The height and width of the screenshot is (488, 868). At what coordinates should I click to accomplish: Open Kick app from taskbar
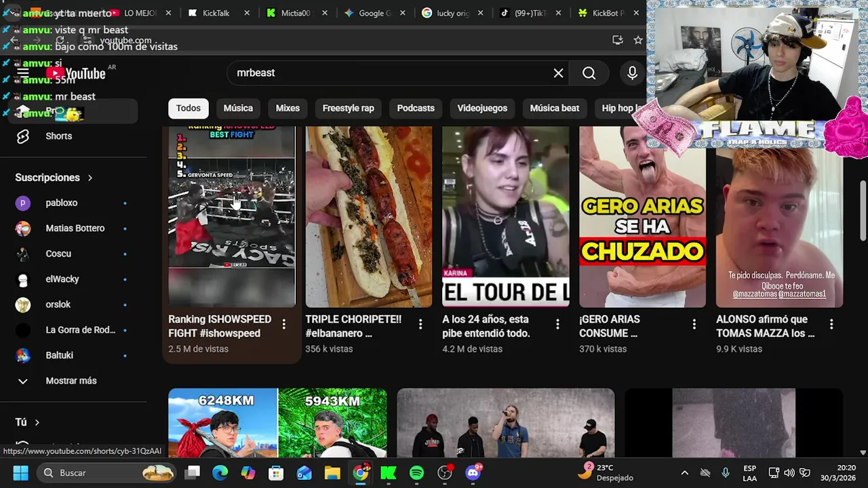388,472
